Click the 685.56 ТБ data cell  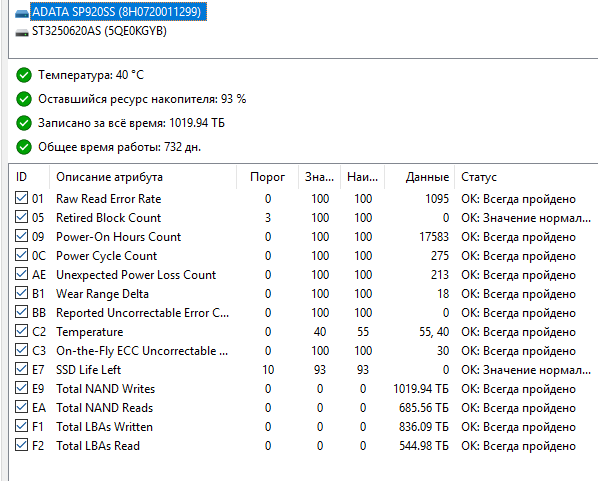pyautogui.click(x=424, y=408)
